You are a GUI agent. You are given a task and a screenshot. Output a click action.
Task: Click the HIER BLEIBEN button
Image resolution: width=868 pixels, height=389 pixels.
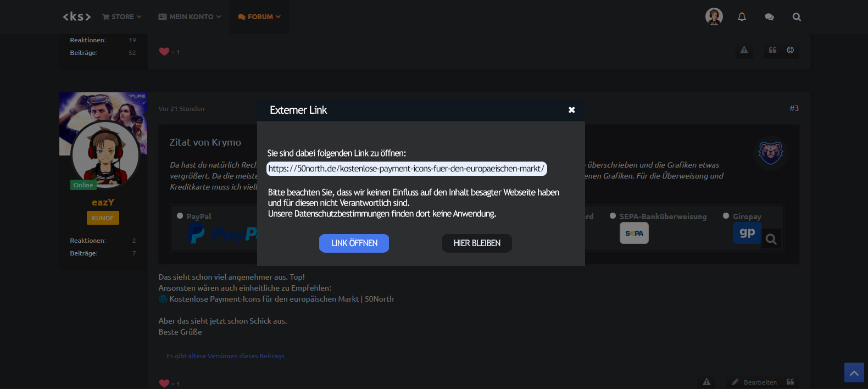pyautogui.click(x=477, y=243)
